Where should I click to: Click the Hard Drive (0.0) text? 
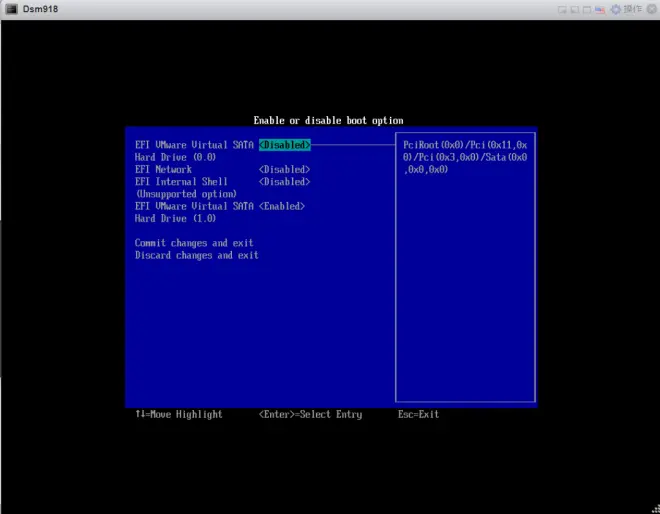(175, 157)
